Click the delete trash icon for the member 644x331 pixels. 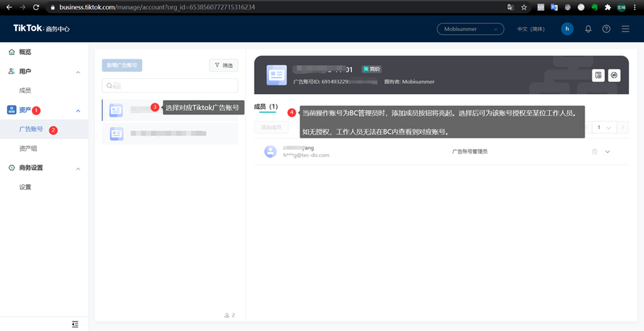click(x=595, y=152)
